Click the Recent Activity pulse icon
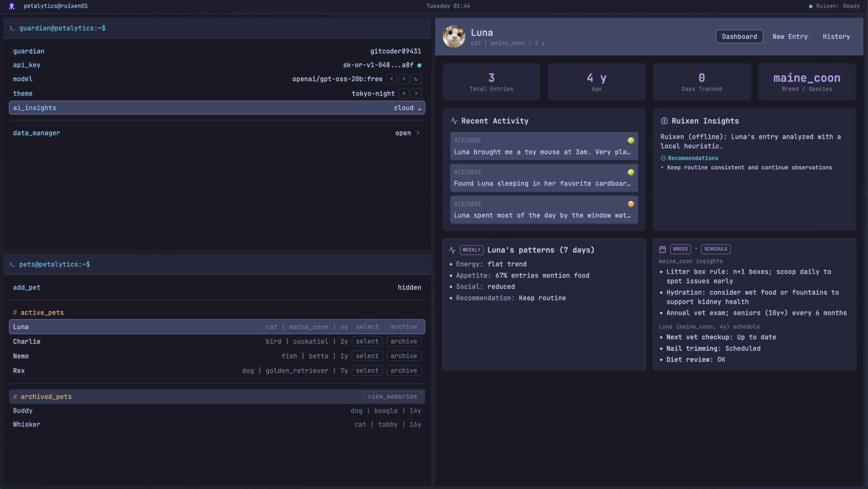The height and width of the screenshot is (489, 868). pyautogui.click(x=454, y=121)
